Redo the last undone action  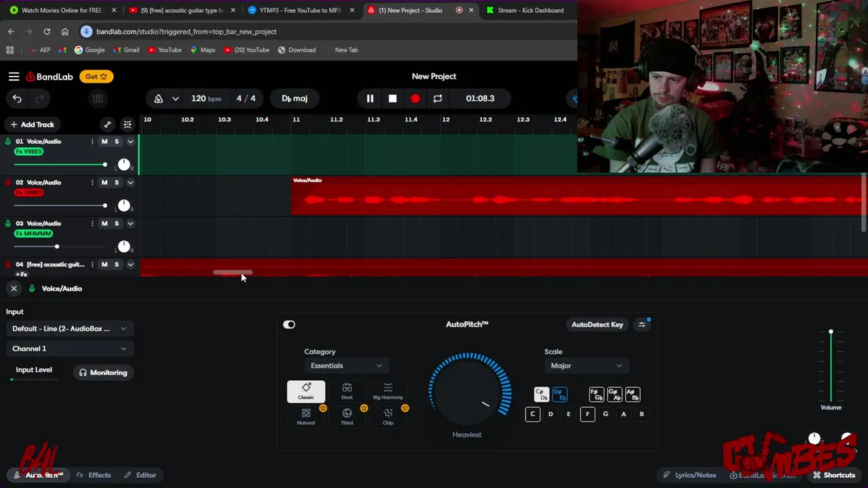tap(39, 98)
